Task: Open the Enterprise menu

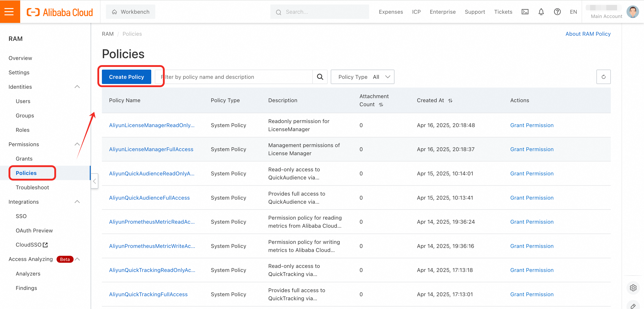Action: [x=442, y=12]
